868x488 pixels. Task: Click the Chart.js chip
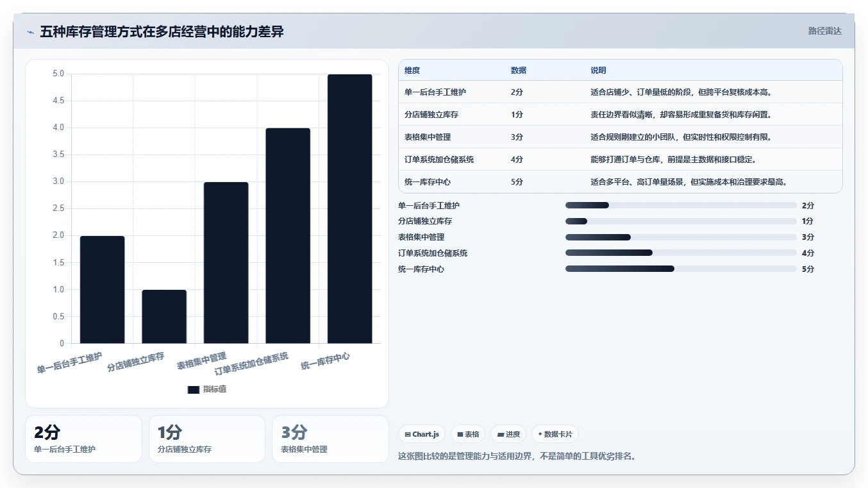pos(422,434)
